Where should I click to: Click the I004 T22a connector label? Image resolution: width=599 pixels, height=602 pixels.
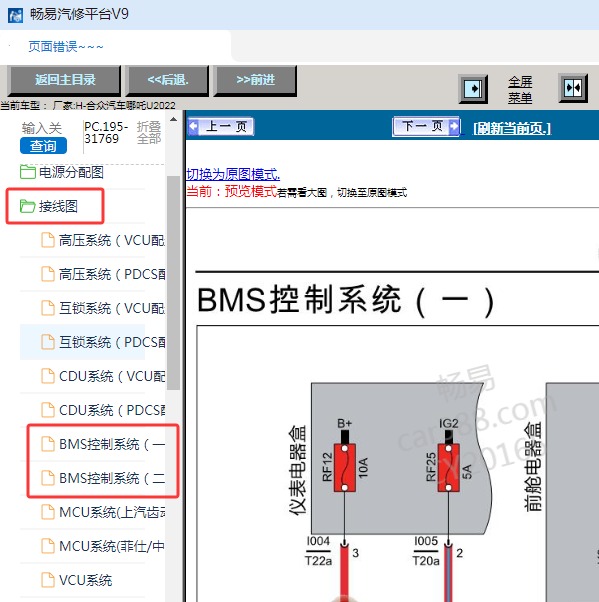tap(318, 551)
